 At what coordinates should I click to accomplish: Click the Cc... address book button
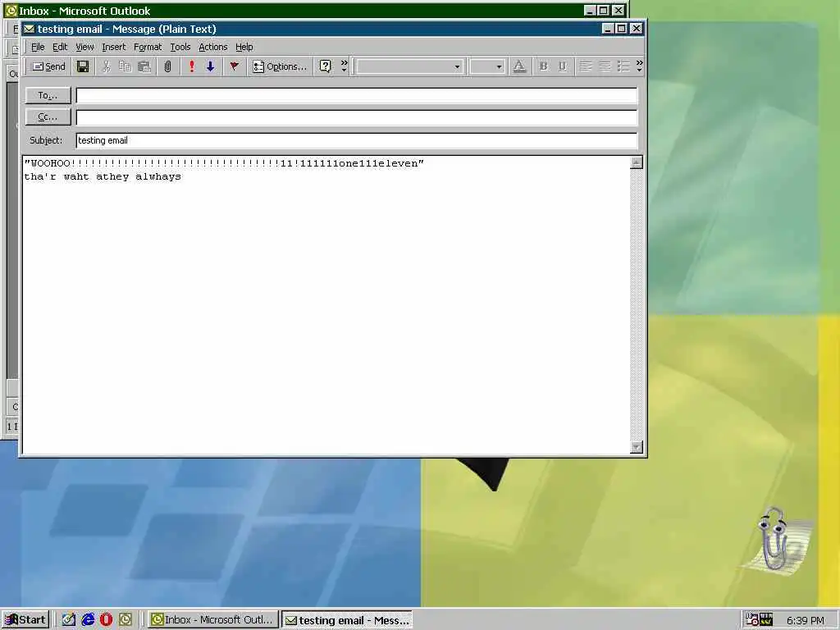(x=48, y=116)
